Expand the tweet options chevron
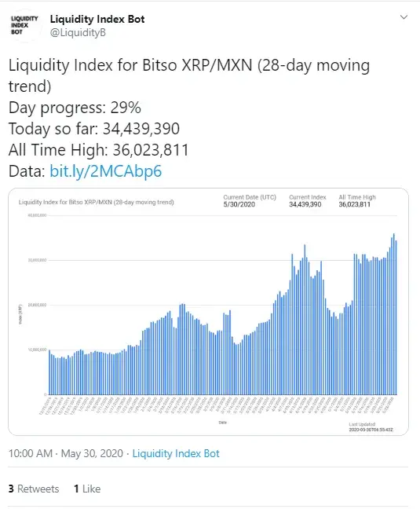Image resolution: width=420 pixels, height=509 pixels. tap(404, 17)
